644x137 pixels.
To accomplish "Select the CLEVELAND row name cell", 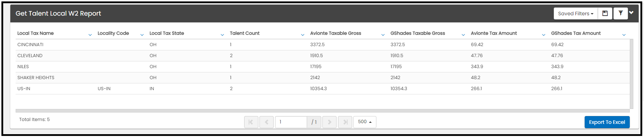I will (30, 56).
